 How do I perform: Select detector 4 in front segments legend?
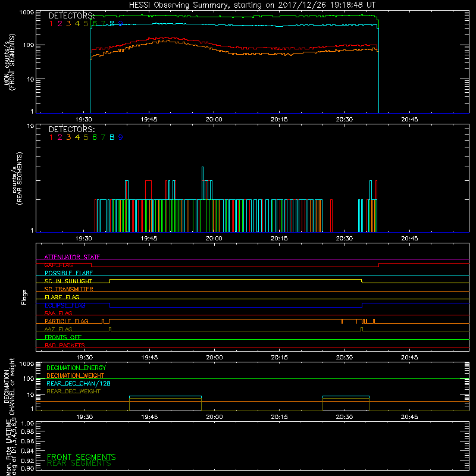[77, 24]
